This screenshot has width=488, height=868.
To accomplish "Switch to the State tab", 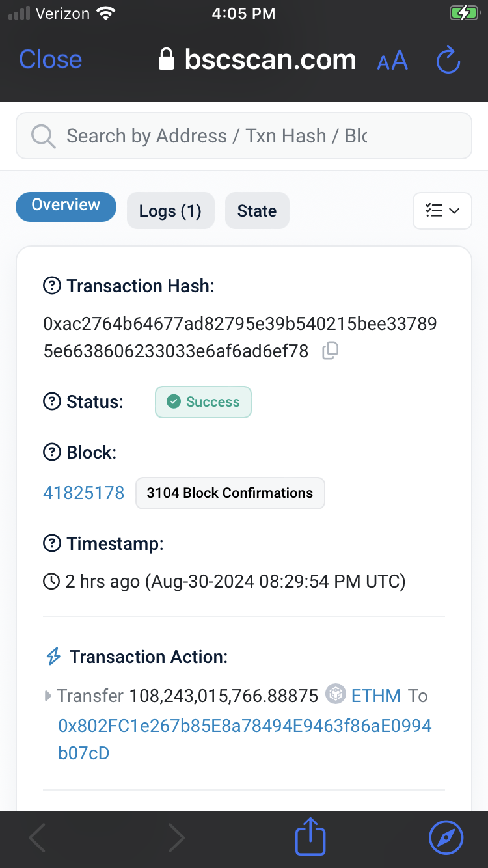I will coord(257,211).
